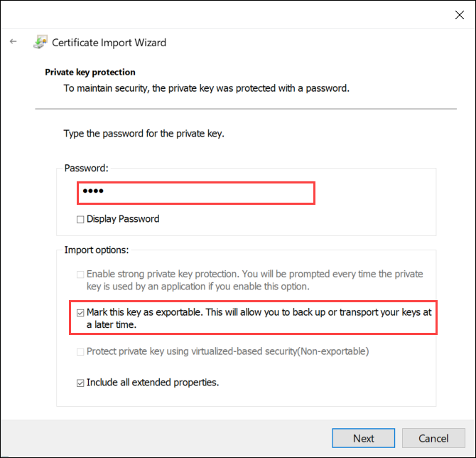
Task: Click the 'Display Password' label text
Action: click(123, 219)
